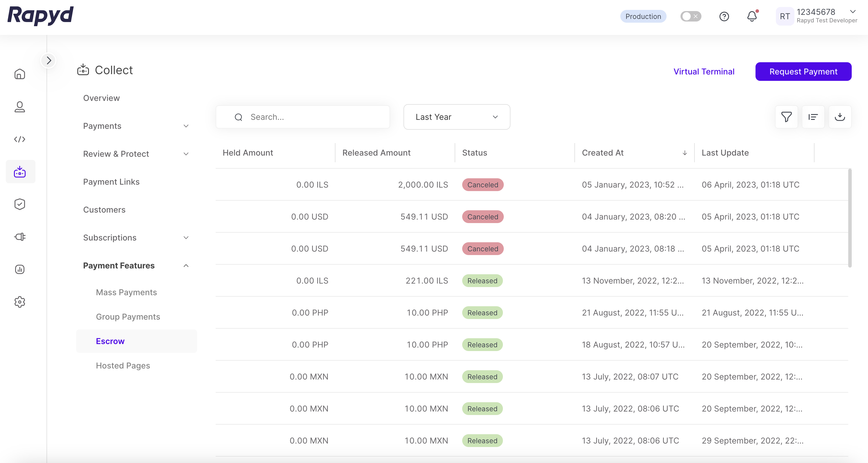Click the Request Payment button
The height and width of the screenshot is (463, 868).
point(803,72)
